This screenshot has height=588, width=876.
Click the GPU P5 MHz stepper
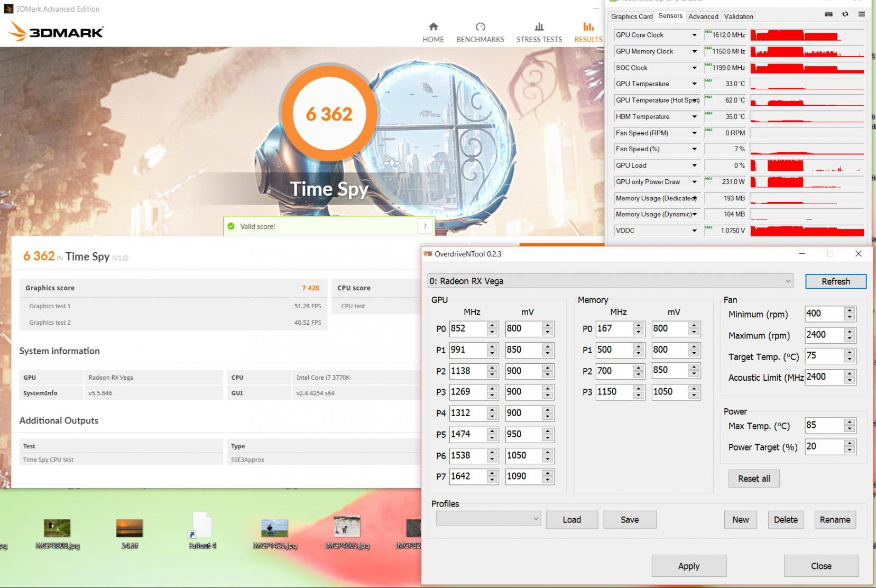pyautogui.click(x=492, y=434)
